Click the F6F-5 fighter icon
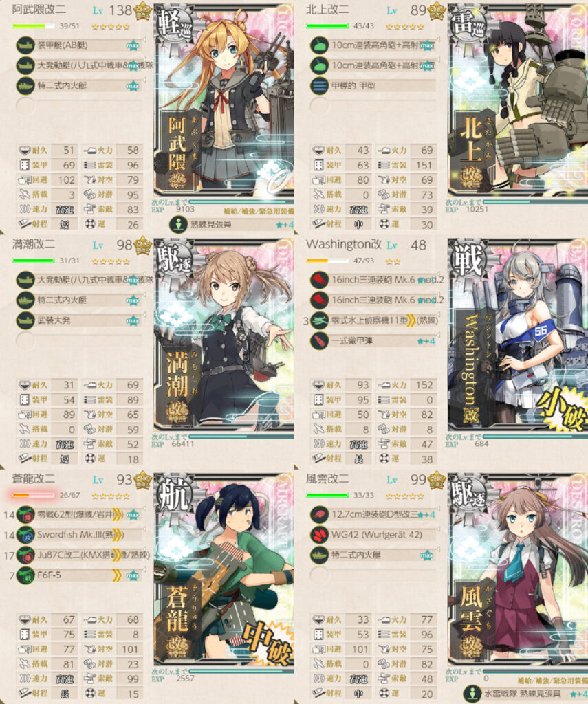This screenshot has width=588, height=704. [x=25, y=575]
